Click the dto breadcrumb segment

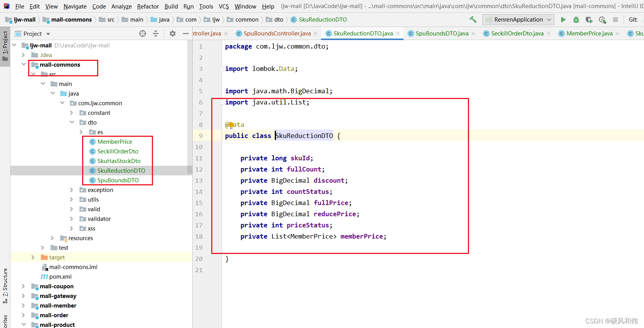point(279,20)
